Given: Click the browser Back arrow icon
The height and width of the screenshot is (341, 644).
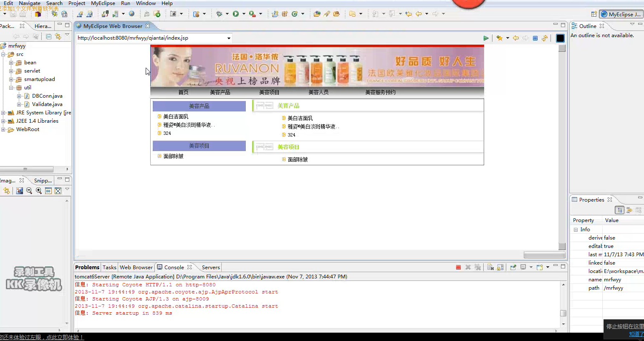Looking at the screenshot, I should tap(516, 38).
